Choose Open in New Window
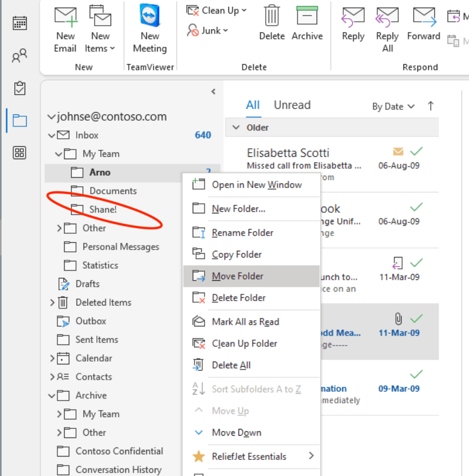This screenshot has height=476, width=469. click(252, 185)
